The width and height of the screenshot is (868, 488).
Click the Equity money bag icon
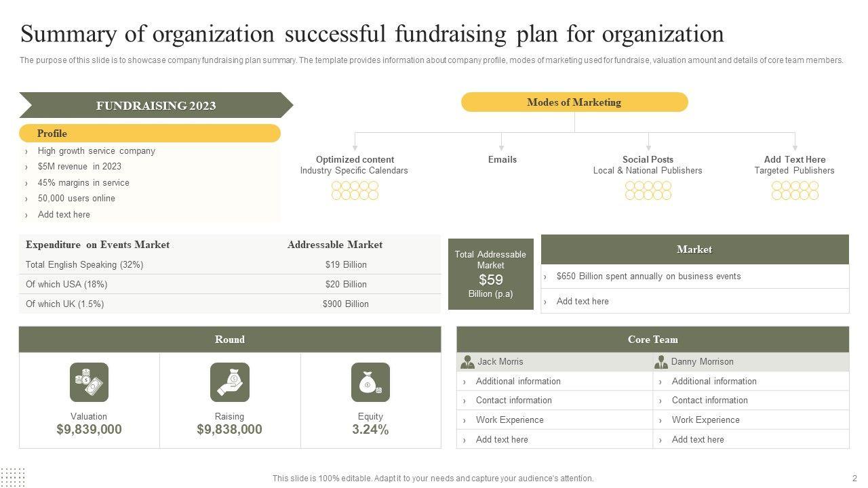[x=370, y=382]
